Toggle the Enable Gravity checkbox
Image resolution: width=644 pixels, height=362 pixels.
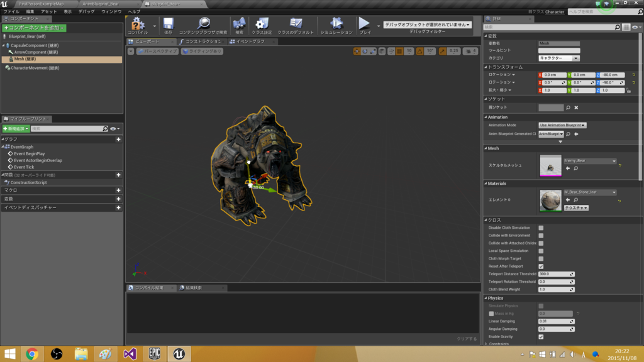coord(541,337)
